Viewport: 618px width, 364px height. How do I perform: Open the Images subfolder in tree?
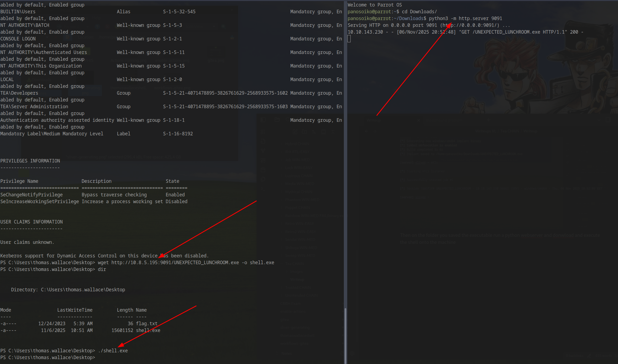tap(296, 272)
